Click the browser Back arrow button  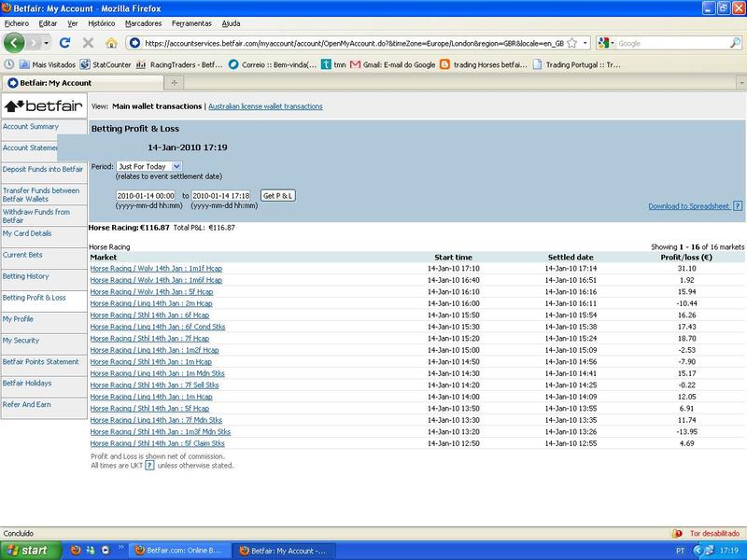15,43
